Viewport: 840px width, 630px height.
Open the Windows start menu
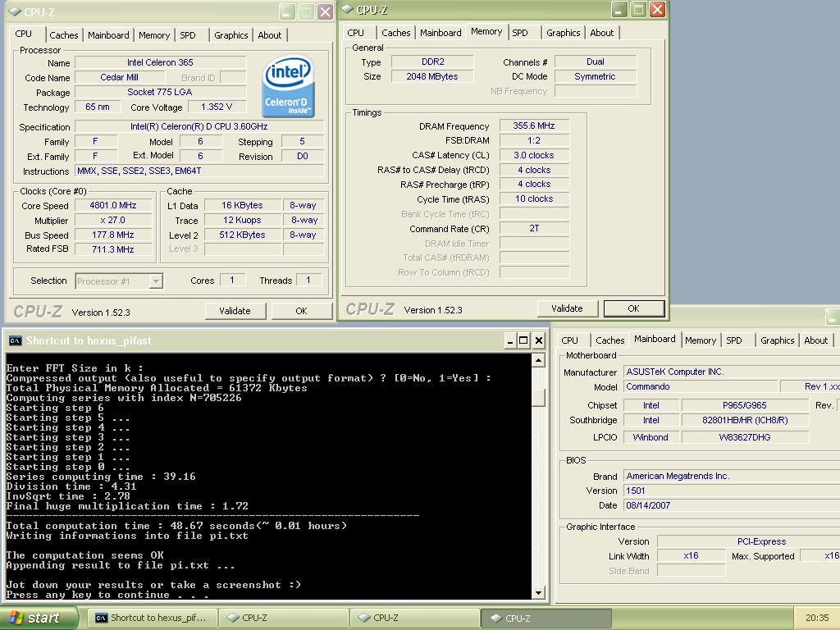coord(38,618)
